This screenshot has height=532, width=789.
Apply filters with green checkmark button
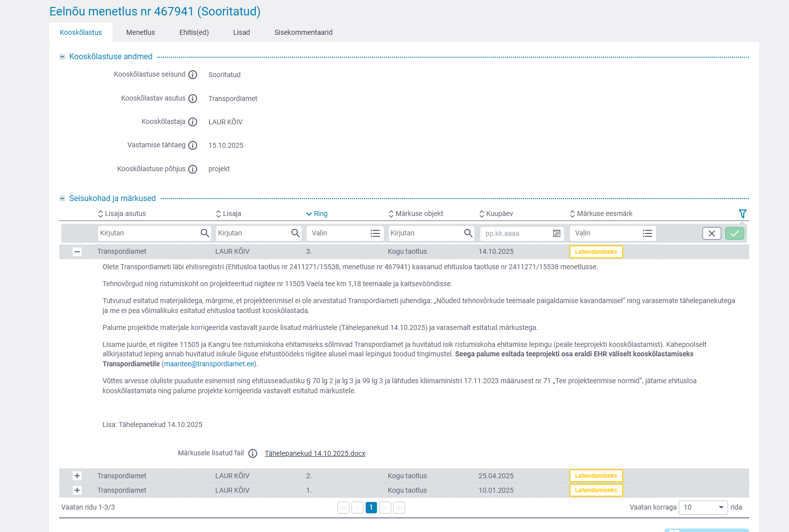[x=734, y=233]
